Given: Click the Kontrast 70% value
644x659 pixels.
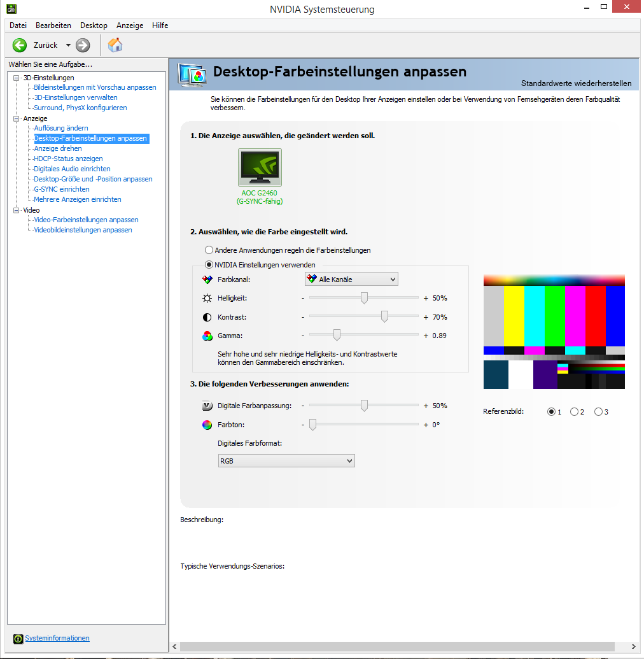Looking at the screenshot, I should tap(440, 317).
